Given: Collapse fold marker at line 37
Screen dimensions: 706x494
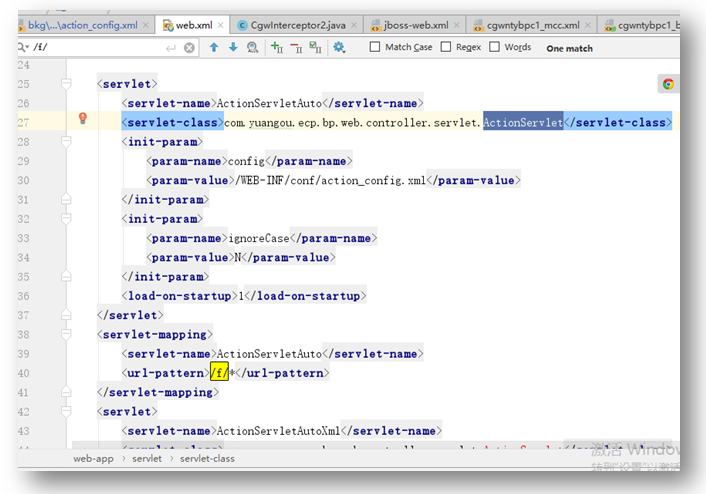Looking at the screenshot, I should [66, 315].
